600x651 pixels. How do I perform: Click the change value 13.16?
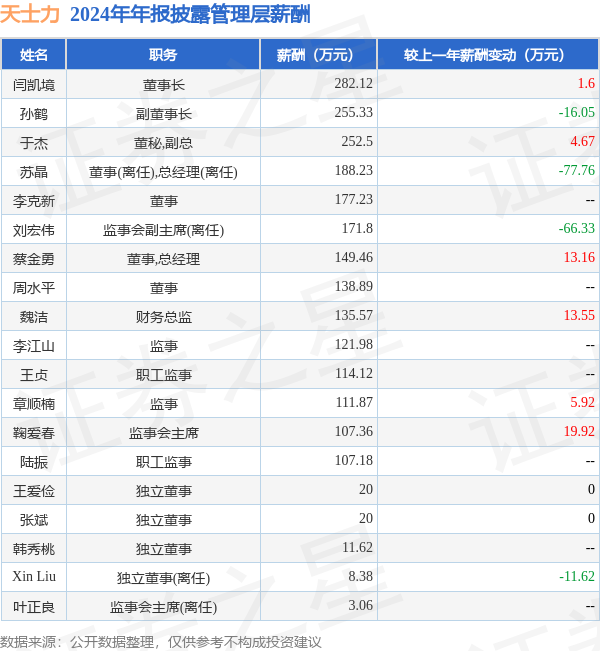click(x=579, y=257)
